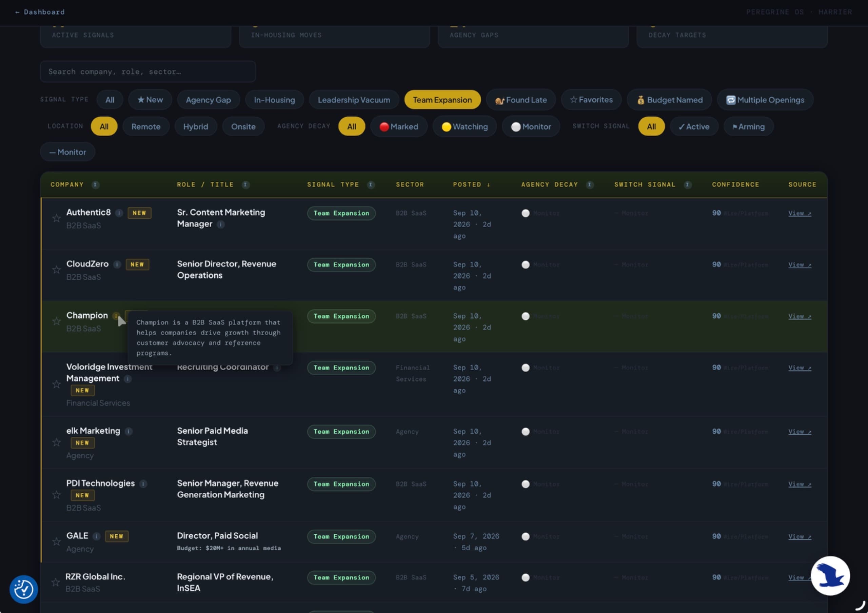Open info icon next to CloudZero
868x613 pixels.
coord(117,264)
